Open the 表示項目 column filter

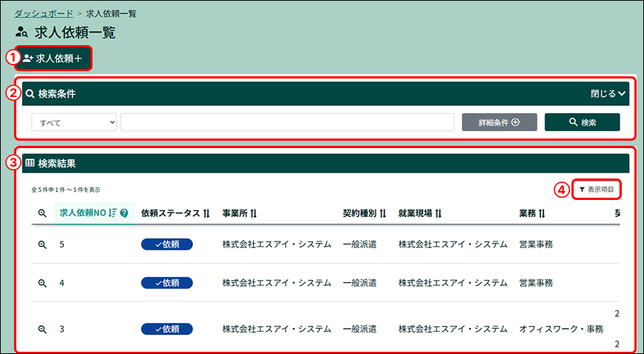(x=597, y=190)
